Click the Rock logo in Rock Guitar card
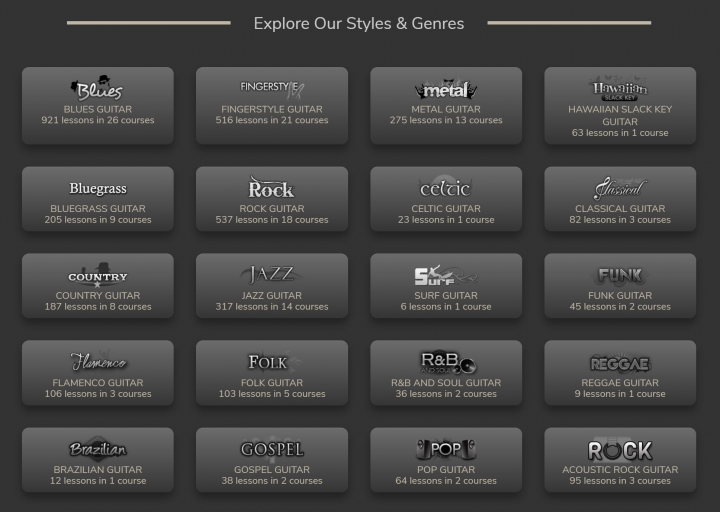Viewport: 720px width, 512px height. (271, 187)
